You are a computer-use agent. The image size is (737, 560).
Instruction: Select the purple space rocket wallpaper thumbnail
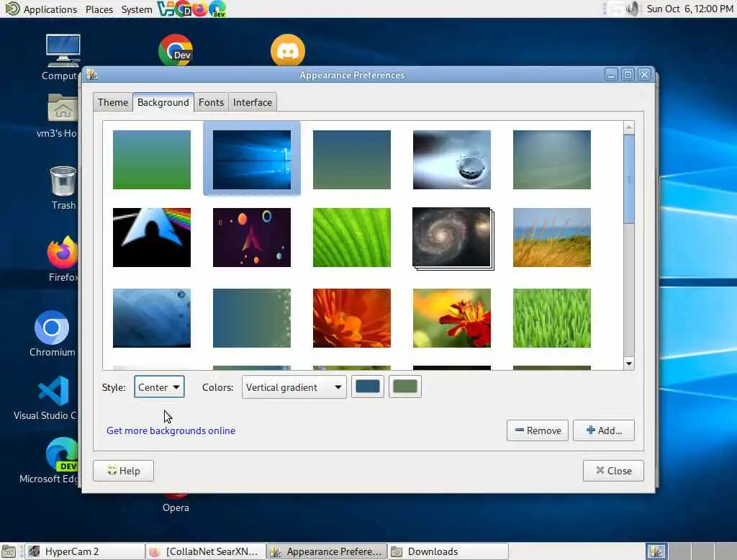click(251, 238)
